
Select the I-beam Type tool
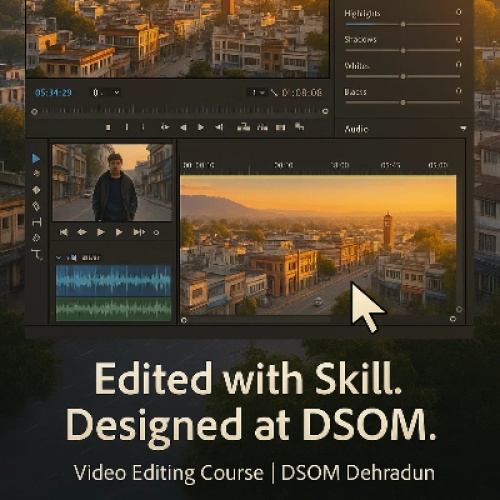pos(37,222)
